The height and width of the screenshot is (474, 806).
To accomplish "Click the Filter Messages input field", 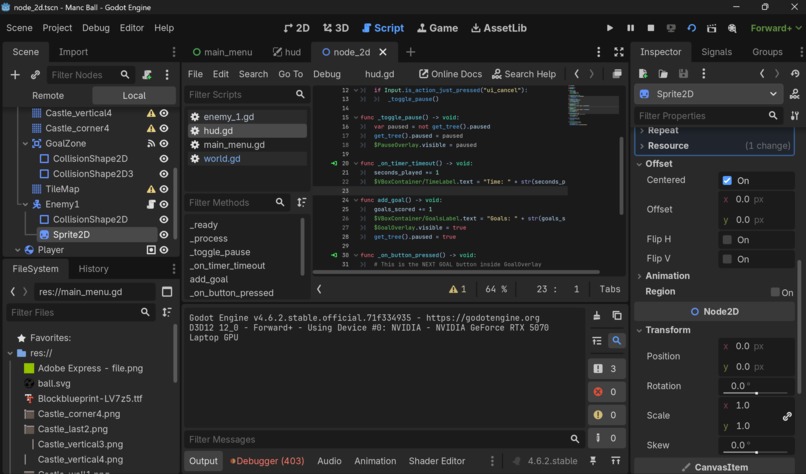I will [x=383, y=440].
